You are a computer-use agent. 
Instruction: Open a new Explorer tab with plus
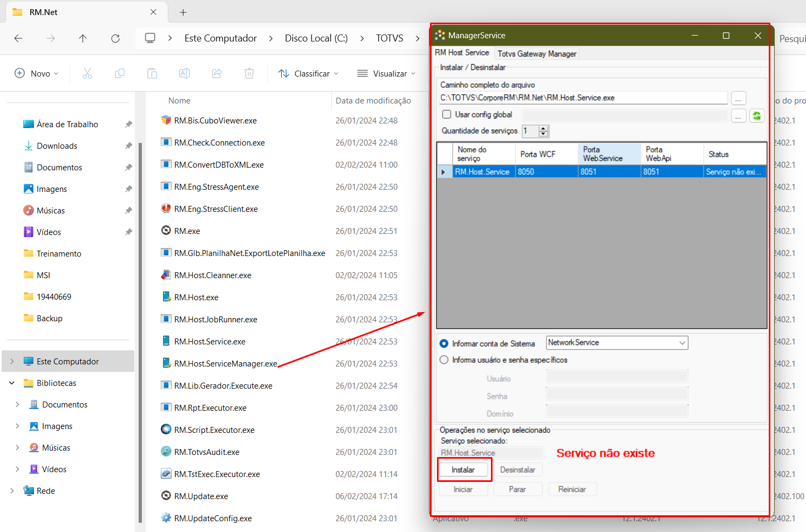183,12
